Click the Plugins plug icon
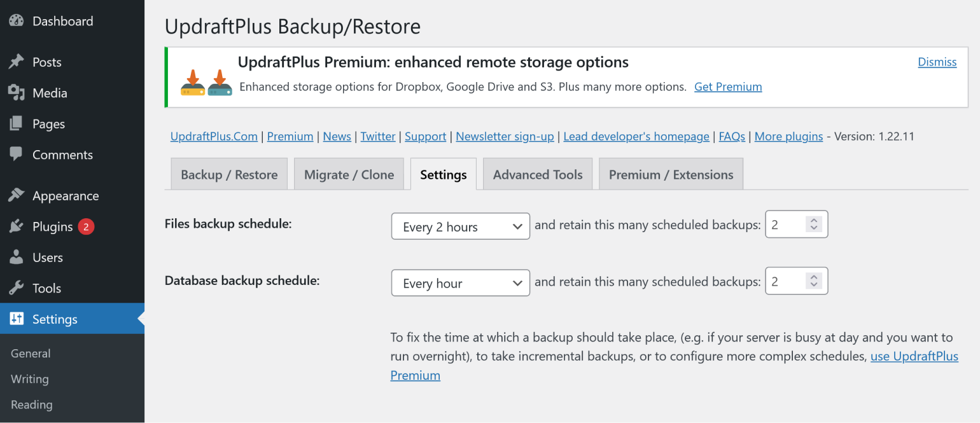Viewport: 980px width, 423px height. 17,226
